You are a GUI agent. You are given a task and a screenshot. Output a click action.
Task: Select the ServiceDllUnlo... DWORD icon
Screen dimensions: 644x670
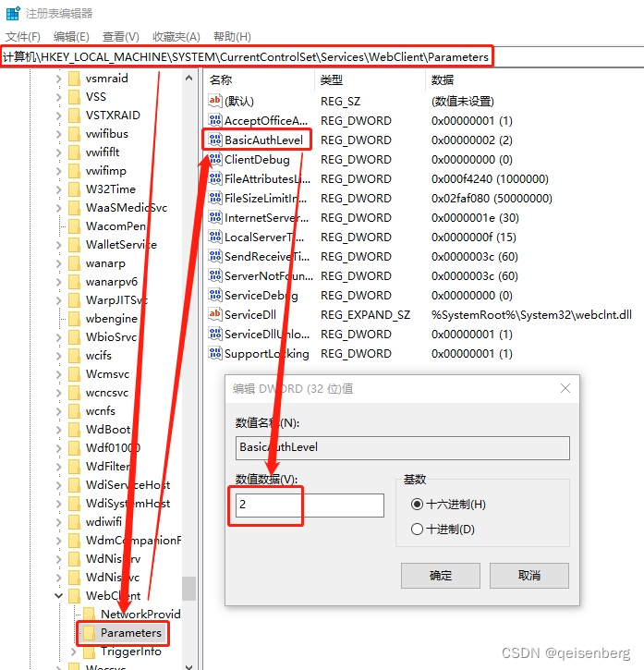pyautogui.click(x=215, y=335)
